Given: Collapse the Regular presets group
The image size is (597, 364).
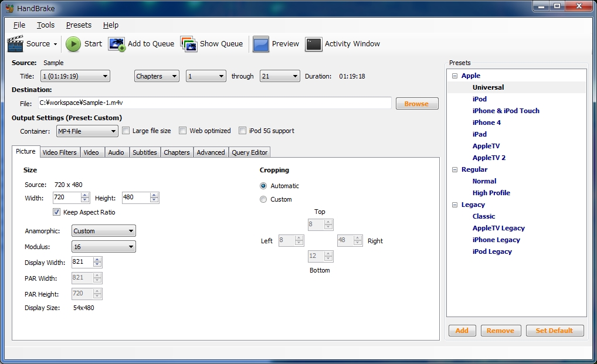Looking at the screenshot, I should (454, 169).
